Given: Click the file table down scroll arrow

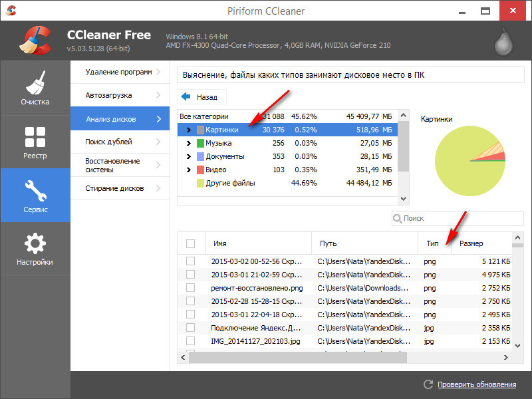Looking at the screenshot, I should tap(517, 346).
